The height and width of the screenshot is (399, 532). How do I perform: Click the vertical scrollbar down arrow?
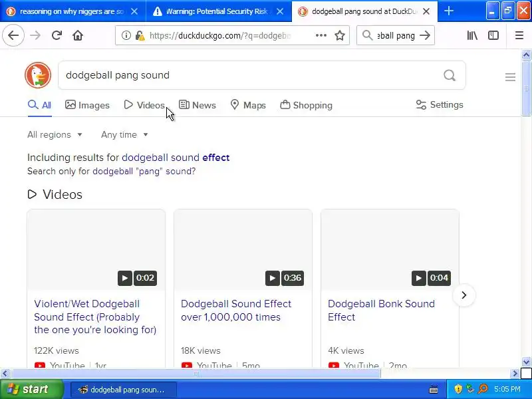526,362
